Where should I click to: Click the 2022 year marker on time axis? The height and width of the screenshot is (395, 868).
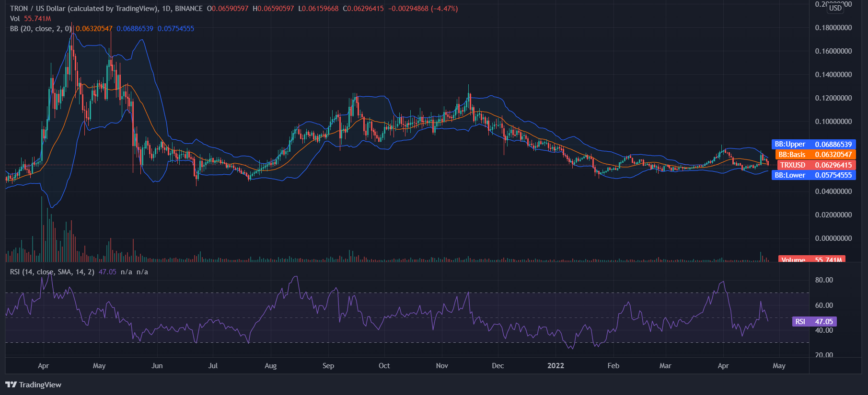click(556, 366)
